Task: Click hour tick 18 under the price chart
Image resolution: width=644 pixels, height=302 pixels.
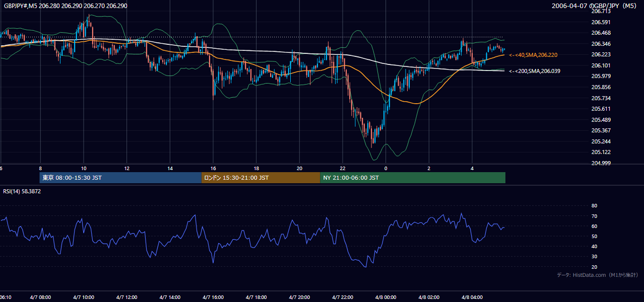Action: (256, 168)
